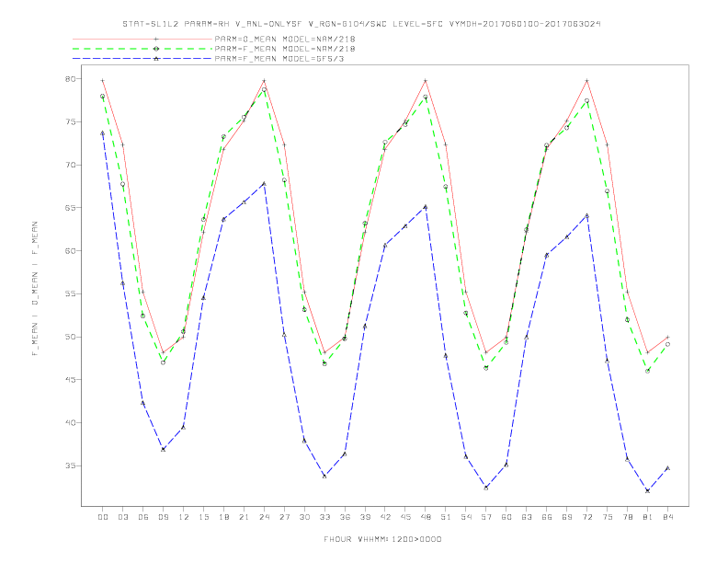Click x-axis tick label 12
Screen dimensions: 728x563
(184, 517)
